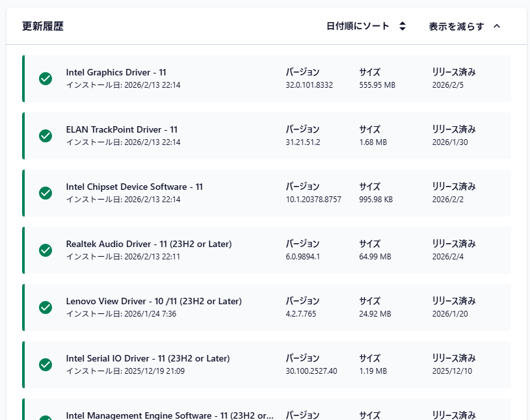Click Lenovo View Driver - 10/11 title

coord(153,301)
